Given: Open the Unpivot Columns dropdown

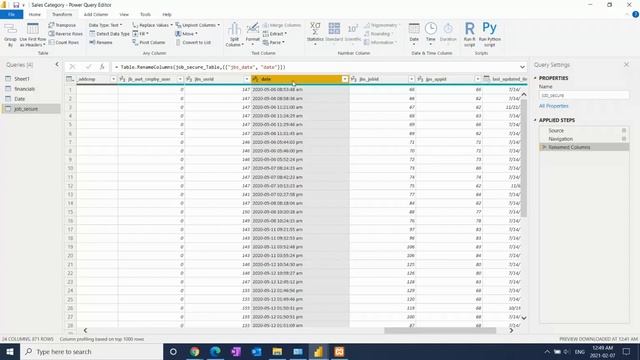Looking at the screenshot, I should coord(198,25).
